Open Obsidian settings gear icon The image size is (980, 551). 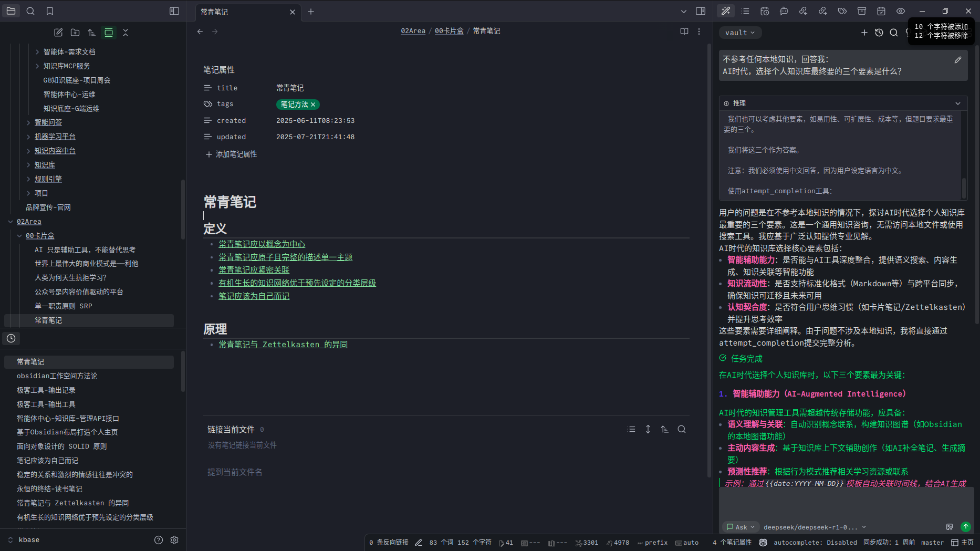pyautogui.click(x=174, y=540)
